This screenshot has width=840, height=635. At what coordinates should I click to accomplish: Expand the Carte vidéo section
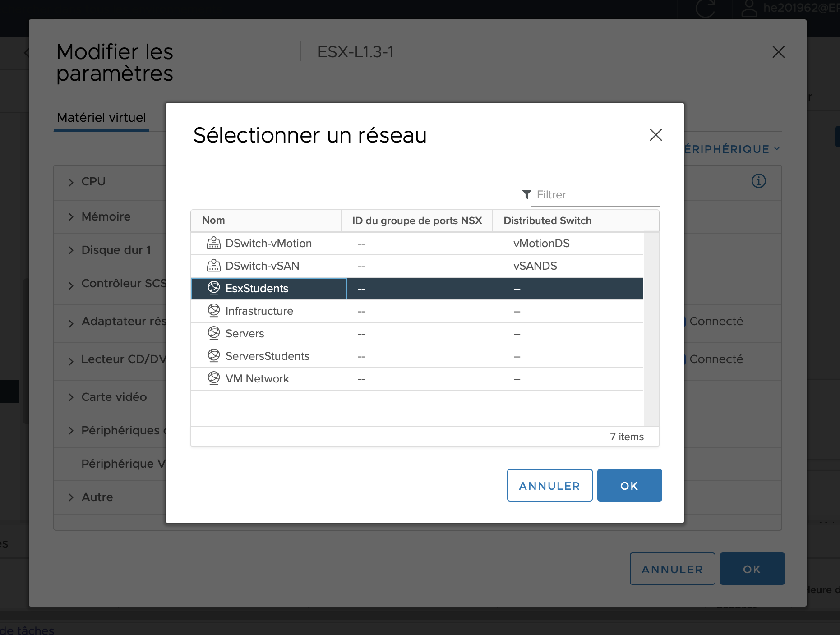tap(71, 397)
